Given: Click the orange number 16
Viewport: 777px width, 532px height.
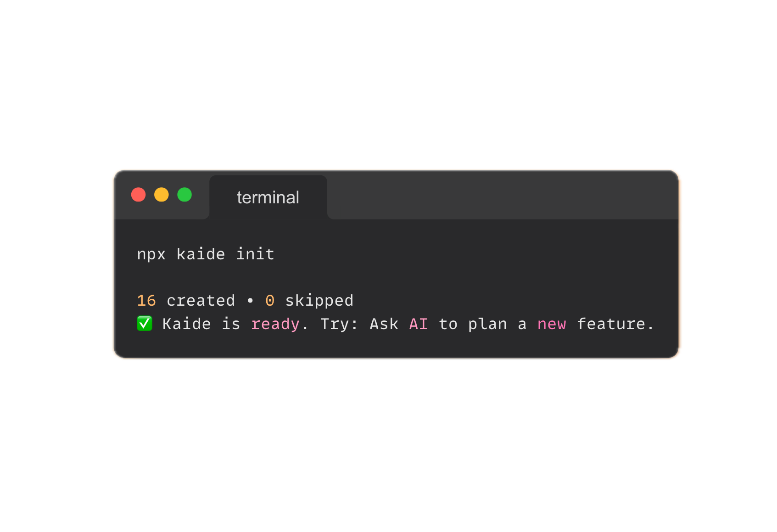Looking at the screenshot, I should tap(146, 301).
